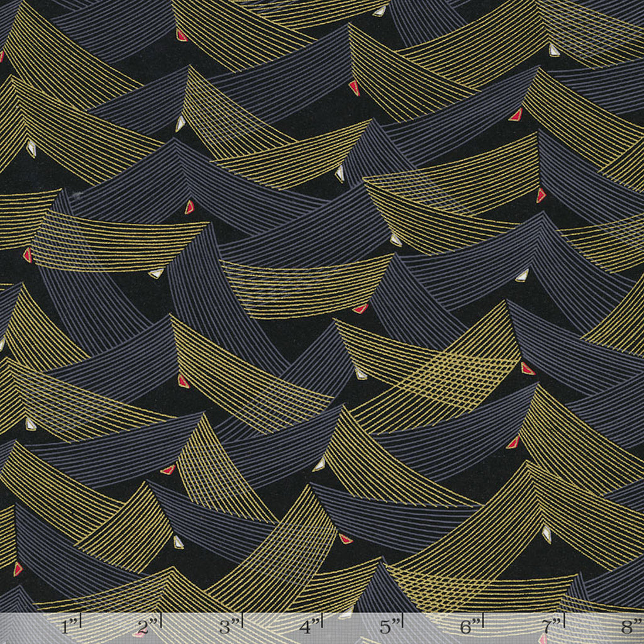The height and width of the screenshot is (644, 644).
Task: Click the white triangle directly above the 7" mark
Action: pos(547,534)
